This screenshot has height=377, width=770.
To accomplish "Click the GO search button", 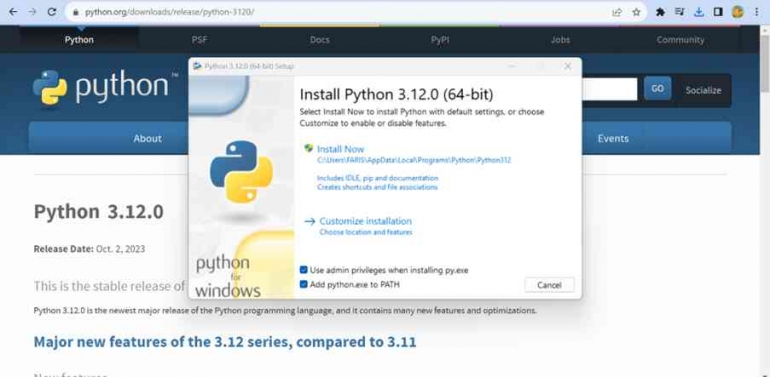I will coord(658,89).
